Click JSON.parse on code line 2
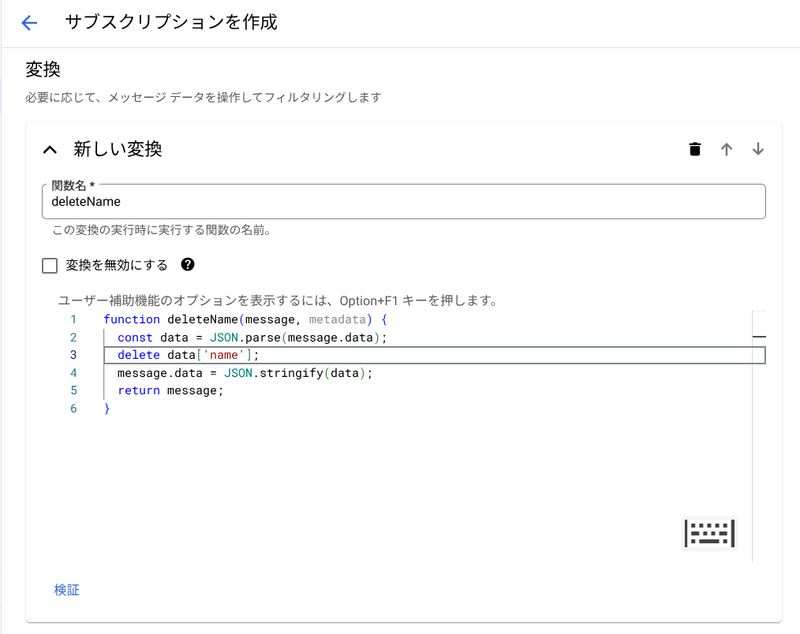The image size is (800, 634). [245, 337]
